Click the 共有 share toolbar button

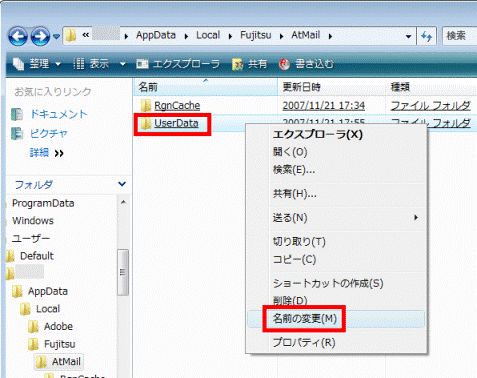pyautogui.click(x=250, y=64)
